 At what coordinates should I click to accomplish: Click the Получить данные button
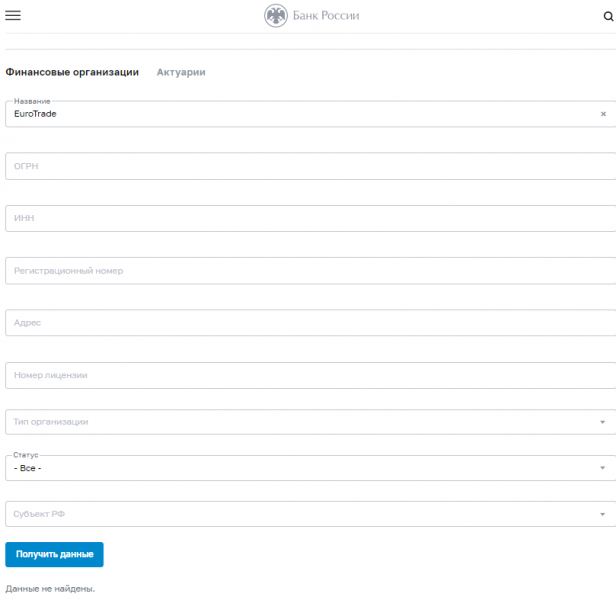(54, 554)
